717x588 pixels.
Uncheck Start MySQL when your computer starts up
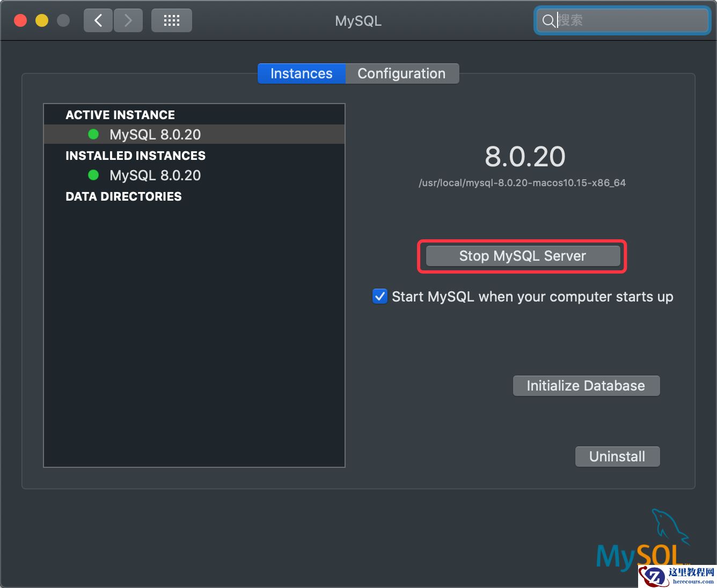(380, 296)
